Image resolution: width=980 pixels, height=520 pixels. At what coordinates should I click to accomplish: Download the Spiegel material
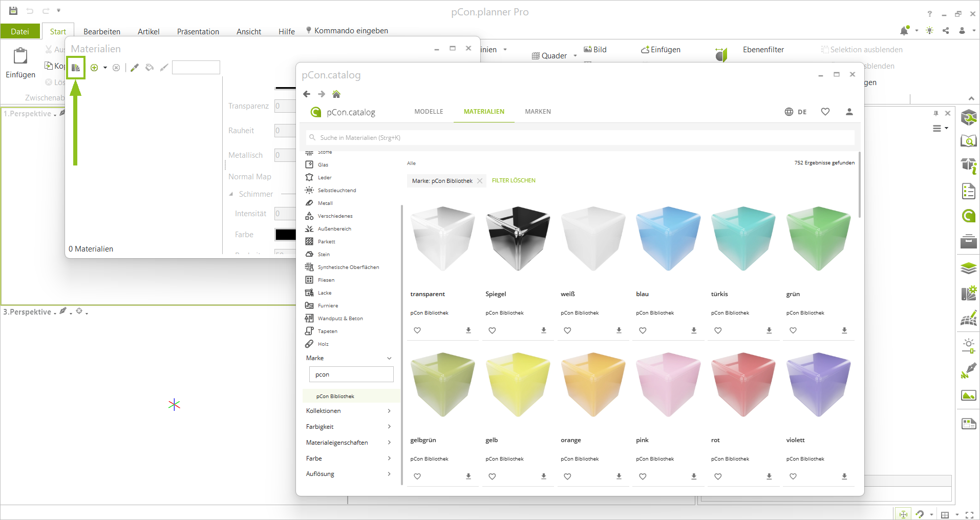tap(544, 330)
